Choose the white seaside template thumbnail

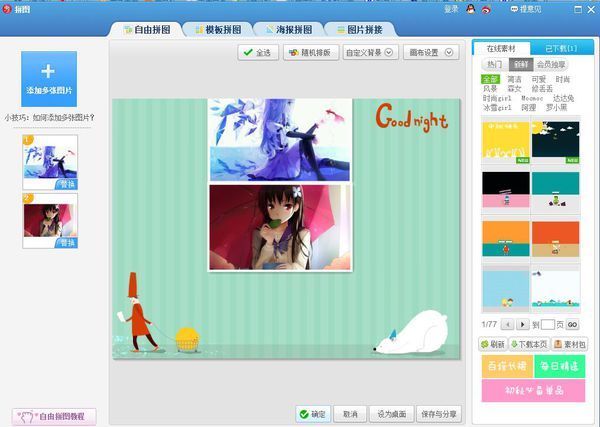click(556, 289)
